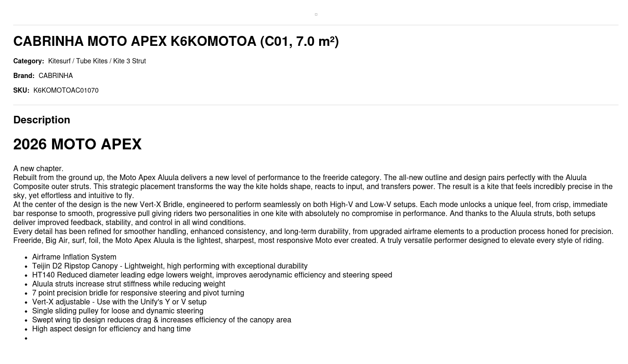Click the Vert-X adjustable bullet item
Screen dimensions: 628x364
pyautogui.click(x=119, y=302)
